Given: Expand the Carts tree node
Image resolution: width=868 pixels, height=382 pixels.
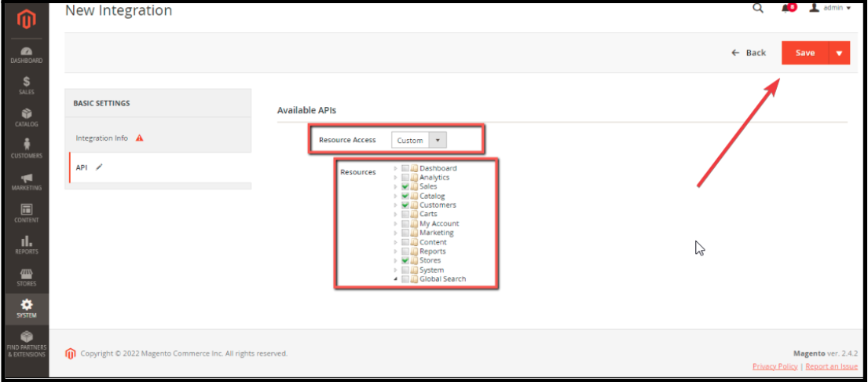Looking at the screenshot, I should click(395, 214).
